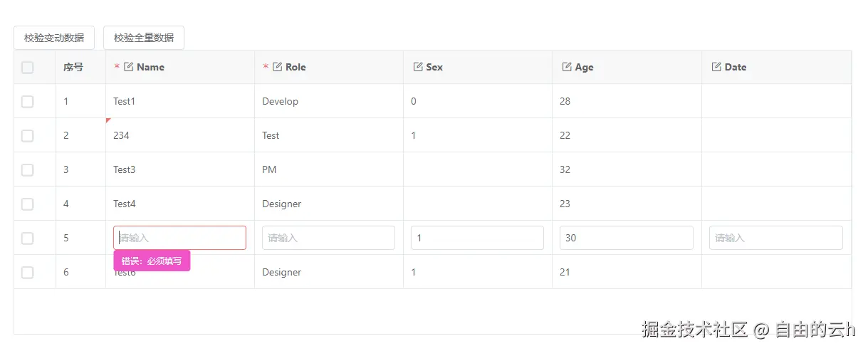Click the Age input containing 30
Viewport: 868px width, 351px height.
(x=626, y=238)
